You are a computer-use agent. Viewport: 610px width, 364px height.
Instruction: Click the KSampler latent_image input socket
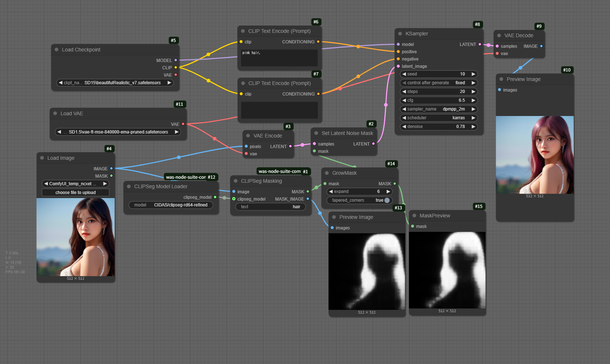pyautogui.click(x=398, y=66)
